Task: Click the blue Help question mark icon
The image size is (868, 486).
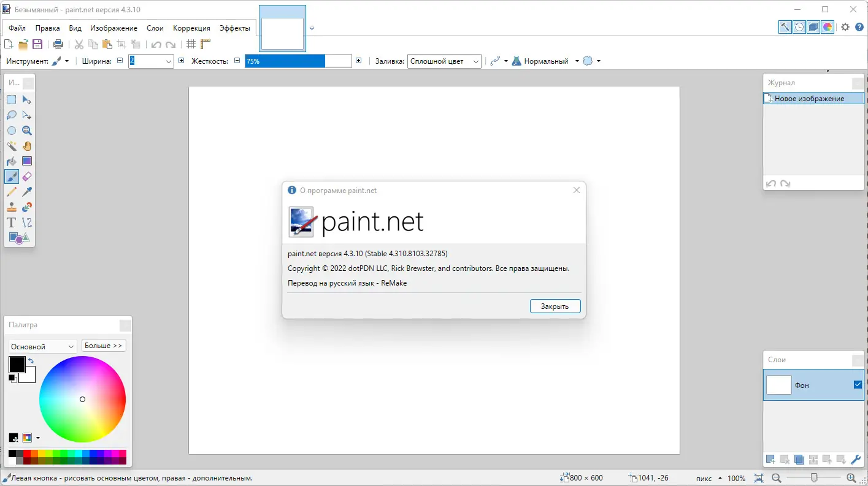Action: [x=859, y=27]
